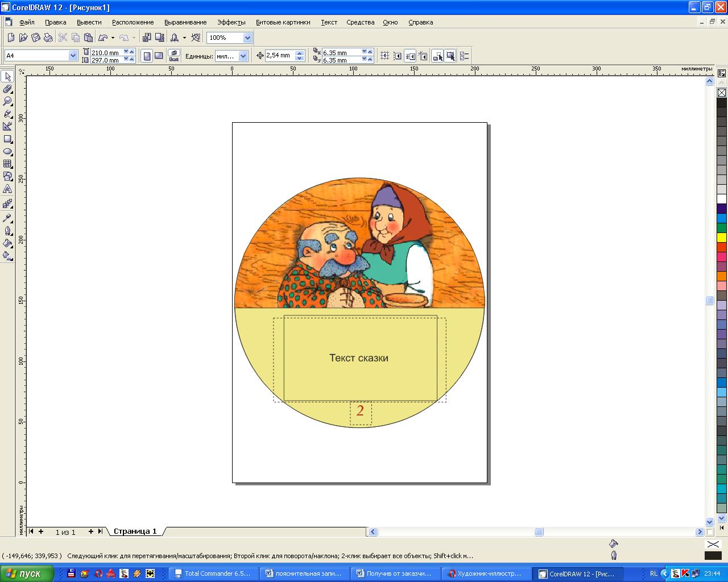728x582 pixels.
Task: Select the Pick (arrow) tool
Action: click(7, 76)
